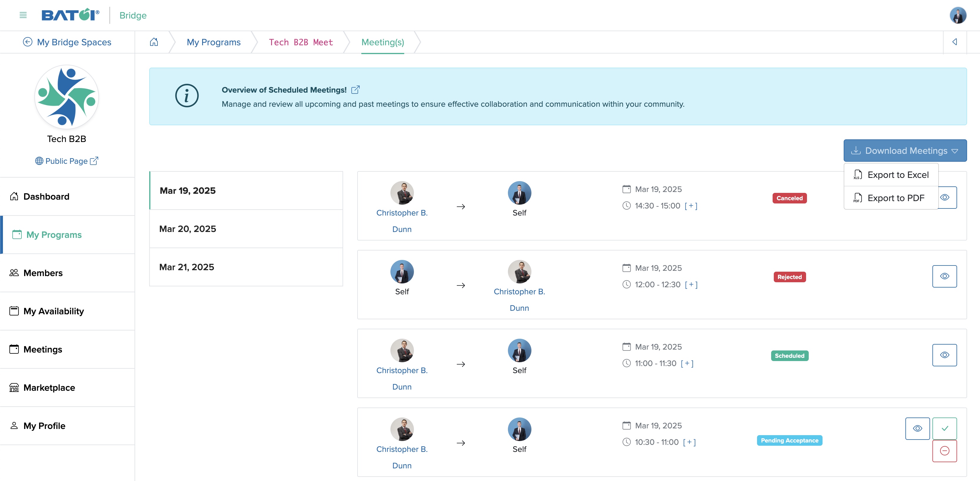The image size is (980, 481).
Task: Click the Tech B2B Meet breadcrumb
Action: tap(301, 42)
